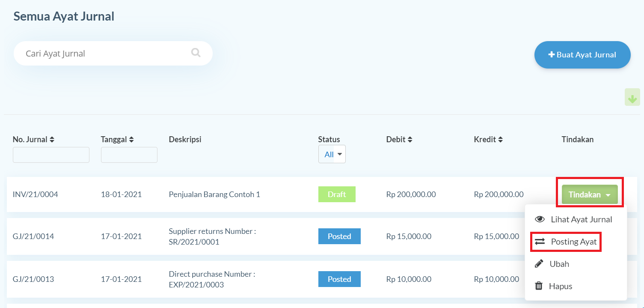The width and height of the screenshot is (644, 308).
Task: Click the No. Jurnal filter input
Action: [51, 155]
